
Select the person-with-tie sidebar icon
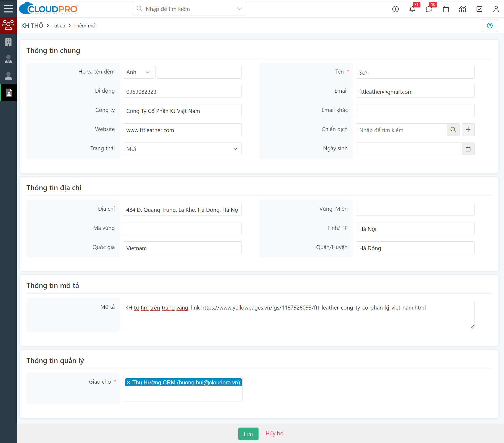(8, 59)
